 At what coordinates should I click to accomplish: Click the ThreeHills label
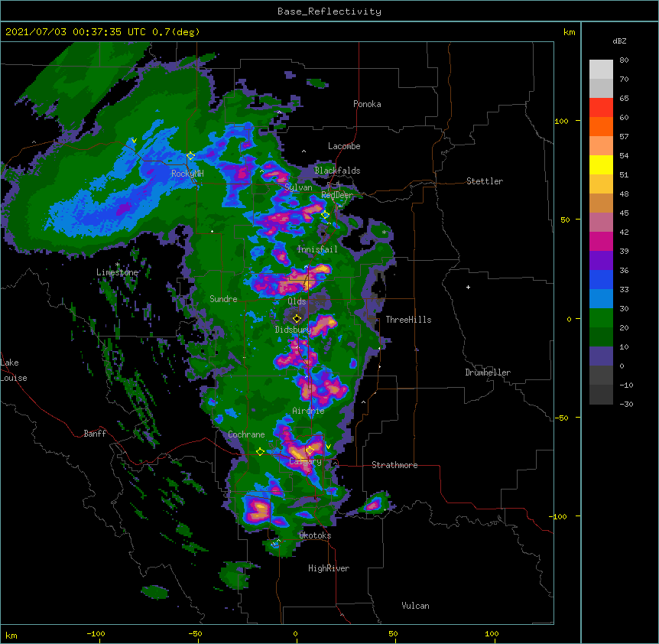point(408,320)
